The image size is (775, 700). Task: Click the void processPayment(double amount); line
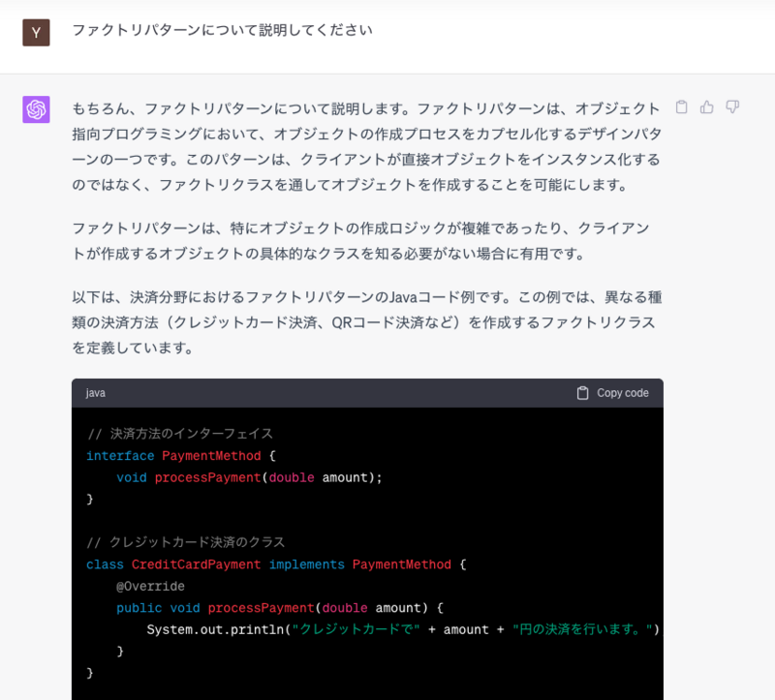point(249,477)
